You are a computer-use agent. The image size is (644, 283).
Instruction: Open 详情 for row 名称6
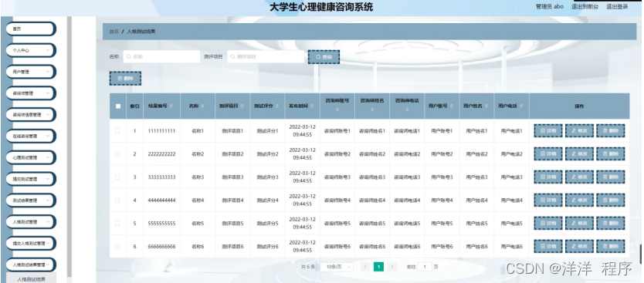(x=548, y=247)
